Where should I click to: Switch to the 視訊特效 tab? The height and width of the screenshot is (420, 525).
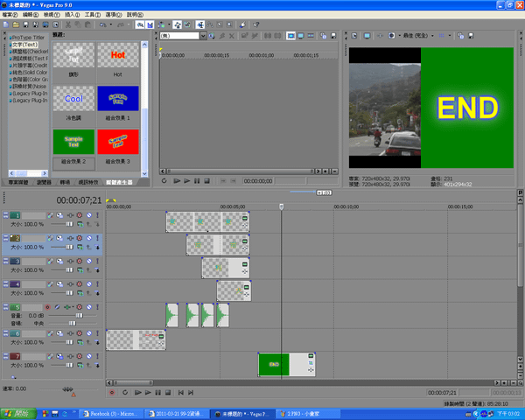coord(88,182)
